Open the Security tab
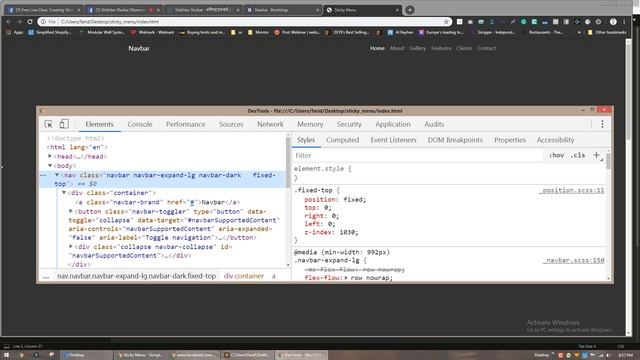640x360 pixels. [349, 124]
